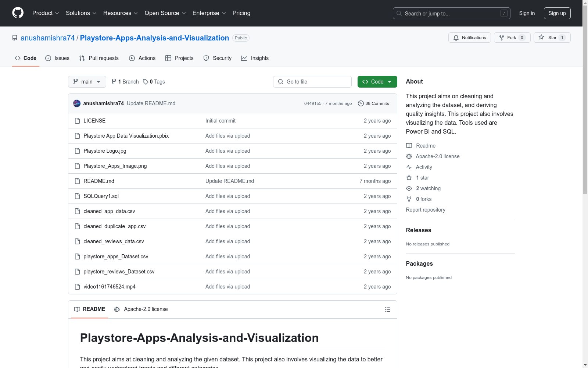Click the Report repository link

click(426, 210)
